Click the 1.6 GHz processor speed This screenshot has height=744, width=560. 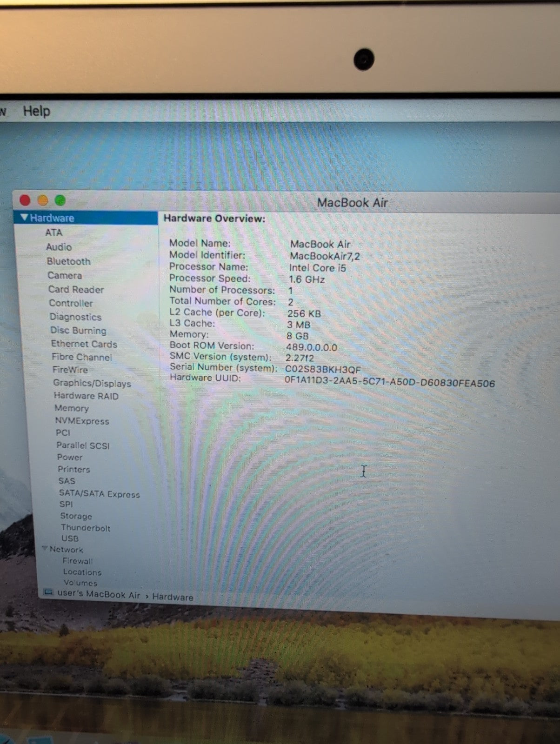coord(307,279)
